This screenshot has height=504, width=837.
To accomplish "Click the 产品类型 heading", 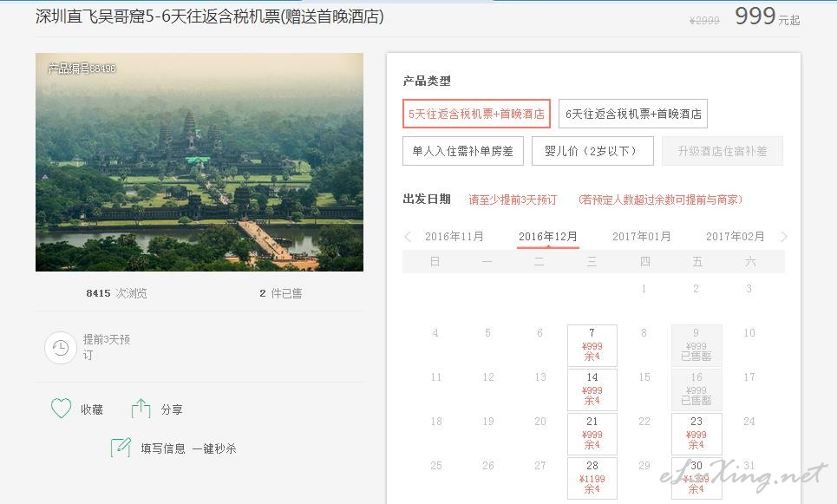I will pyautogui.click(x=427, y=82).
